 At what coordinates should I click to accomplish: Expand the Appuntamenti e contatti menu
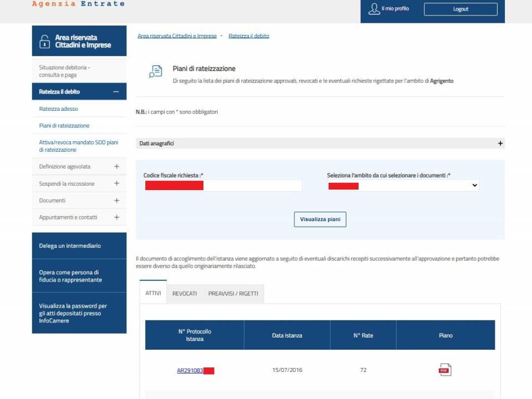pyautogui.click(x=116, y=217)
